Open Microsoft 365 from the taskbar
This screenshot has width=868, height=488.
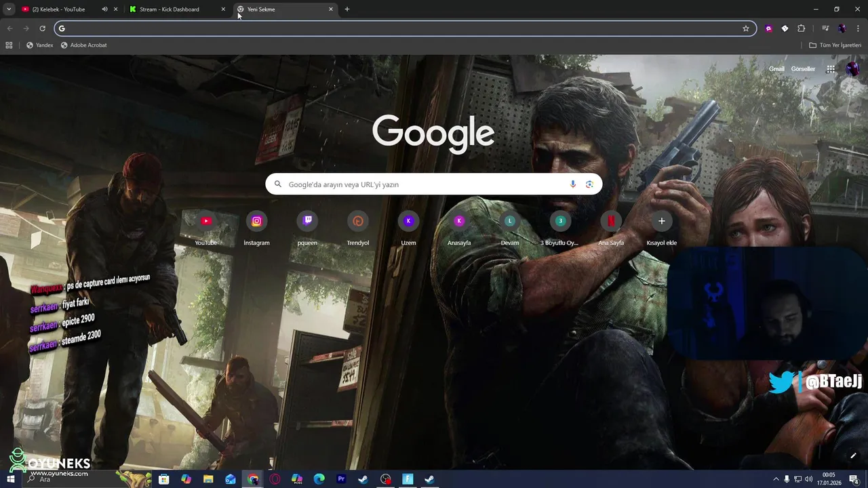[x=297, y=479]
